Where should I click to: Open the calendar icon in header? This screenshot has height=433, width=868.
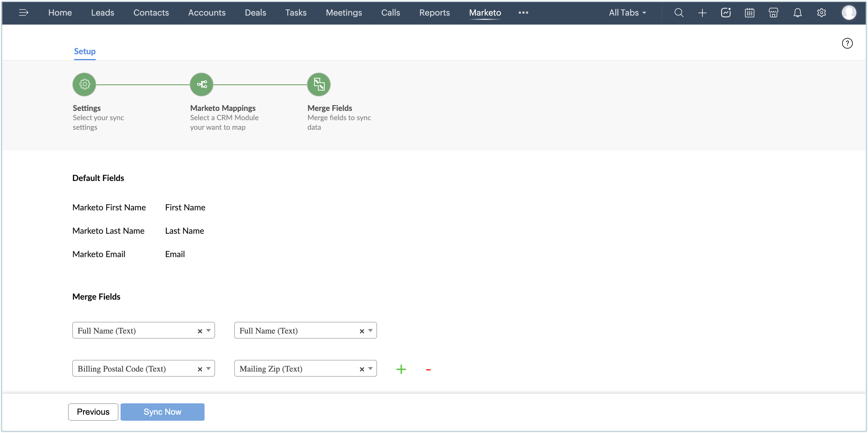click(750, 13)
